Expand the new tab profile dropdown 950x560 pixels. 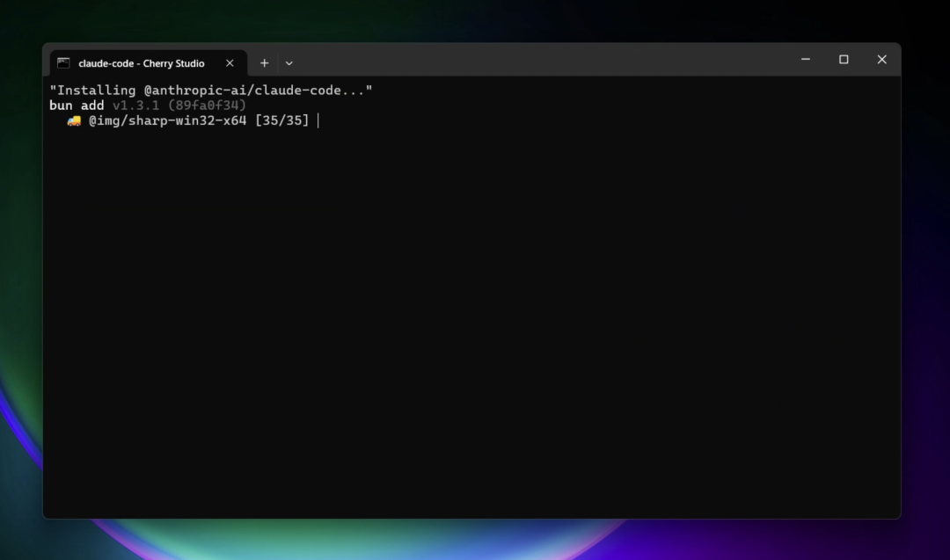(289, 63)
